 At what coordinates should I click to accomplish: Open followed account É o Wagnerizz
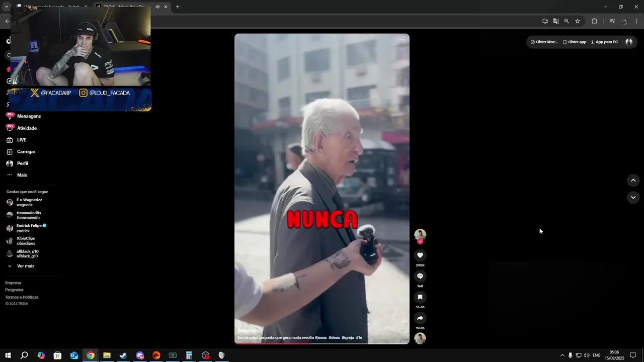tap(24, 202)
